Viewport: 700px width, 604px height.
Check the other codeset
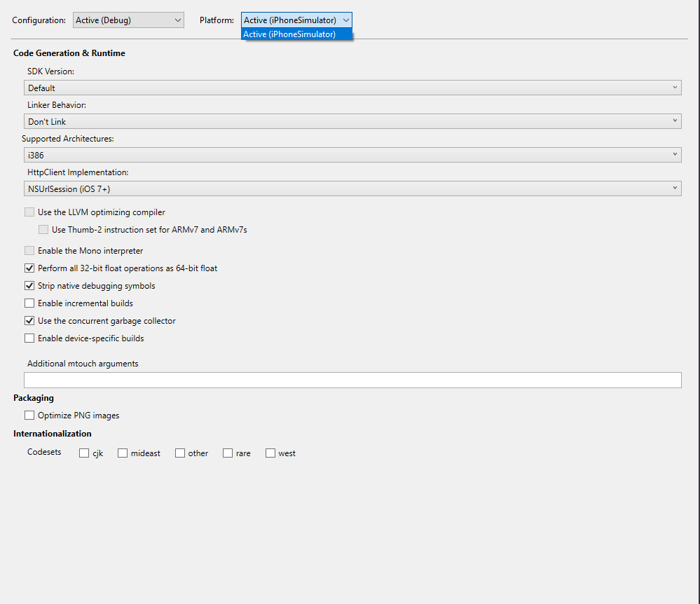pyautogui.click(x=180, y=453)
